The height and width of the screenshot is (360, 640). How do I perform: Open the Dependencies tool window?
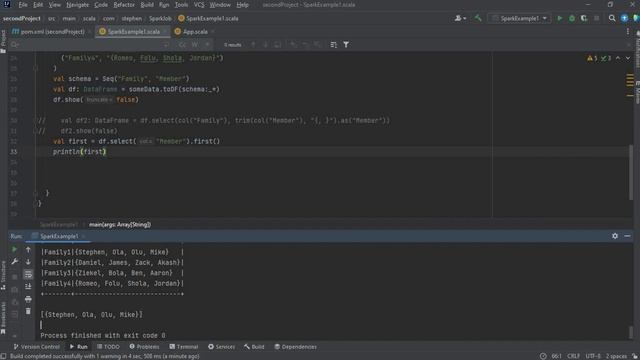tap(295, 347)
